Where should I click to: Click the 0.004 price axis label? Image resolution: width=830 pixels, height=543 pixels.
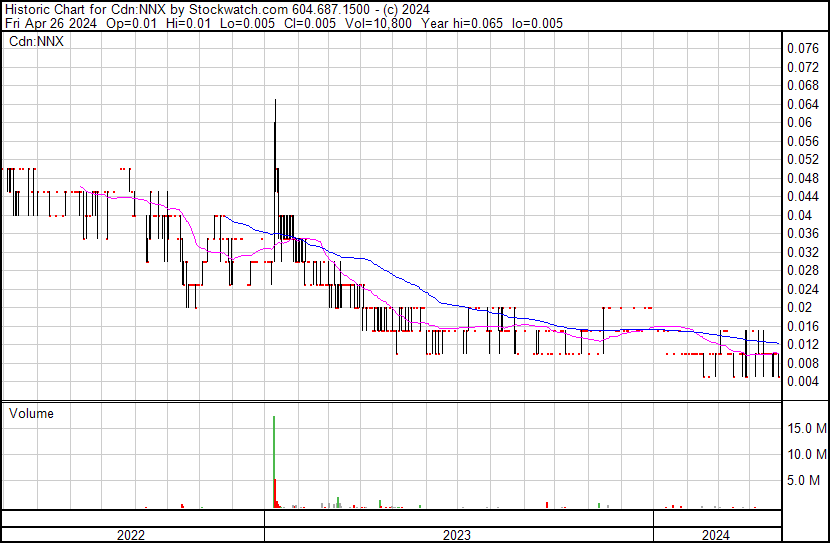pyautogui.click(x=802, y=381)
